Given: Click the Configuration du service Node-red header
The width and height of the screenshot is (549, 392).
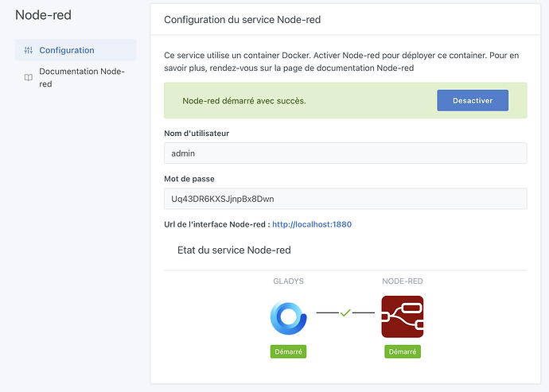Looking at the screenshot, I should pyautogui.click(x=243, y=20).
